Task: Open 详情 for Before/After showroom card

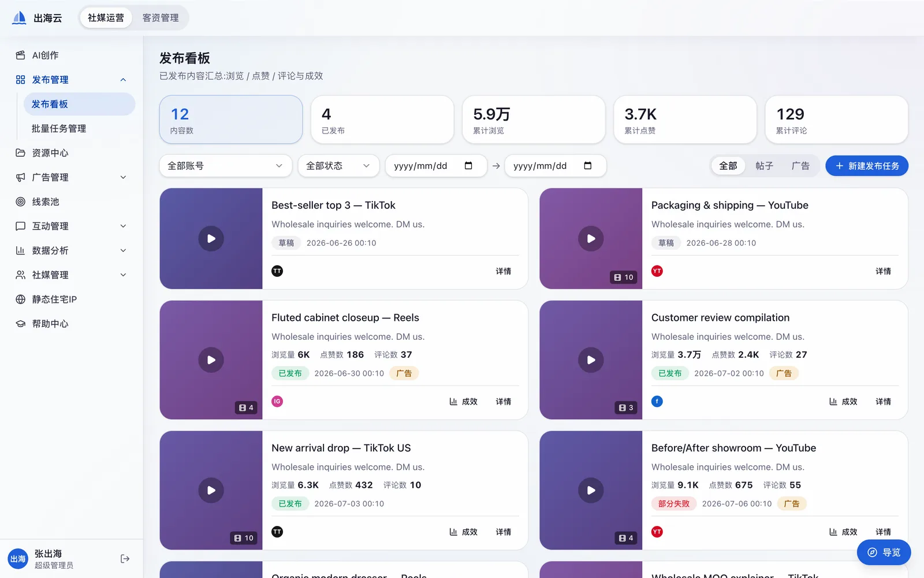Action: coord(884,532)
